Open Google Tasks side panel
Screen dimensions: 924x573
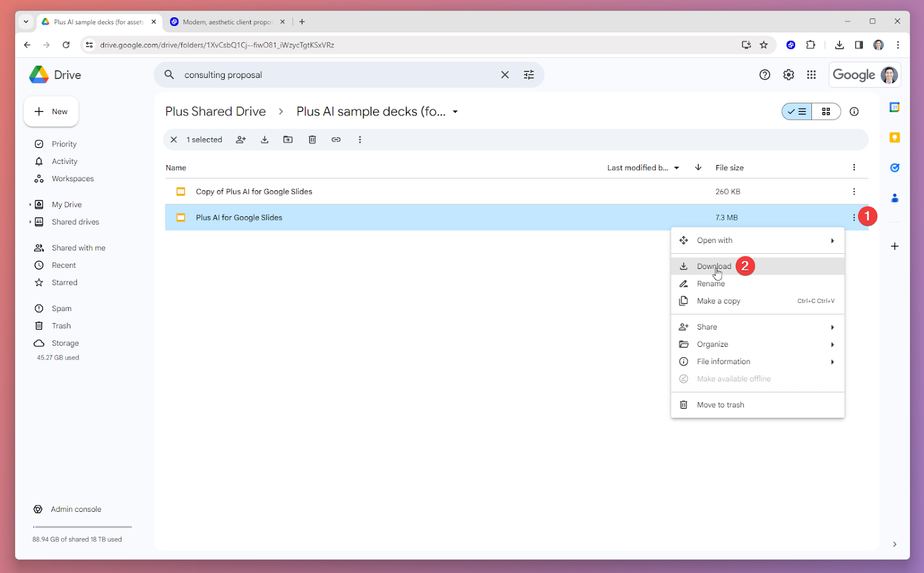click(x=895, y=168)
